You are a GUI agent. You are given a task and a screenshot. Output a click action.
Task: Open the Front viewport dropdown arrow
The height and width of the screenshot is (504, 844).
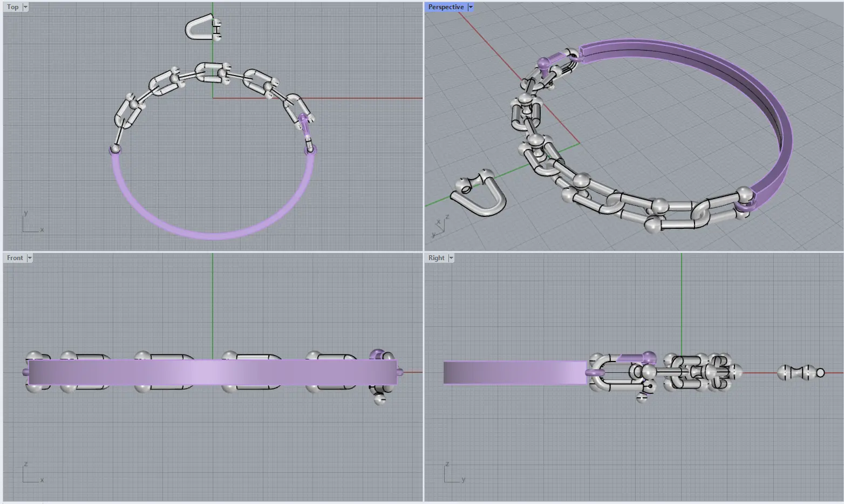30,258
